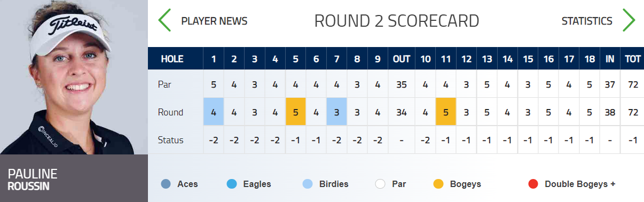
Task: Click the Birdies legend circle
Action: [308, 184]
